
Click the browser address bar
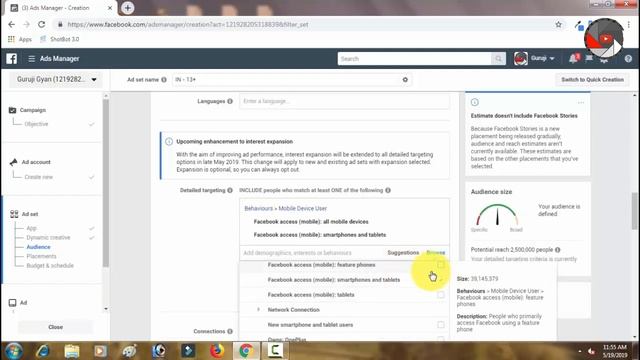point(306,24)
